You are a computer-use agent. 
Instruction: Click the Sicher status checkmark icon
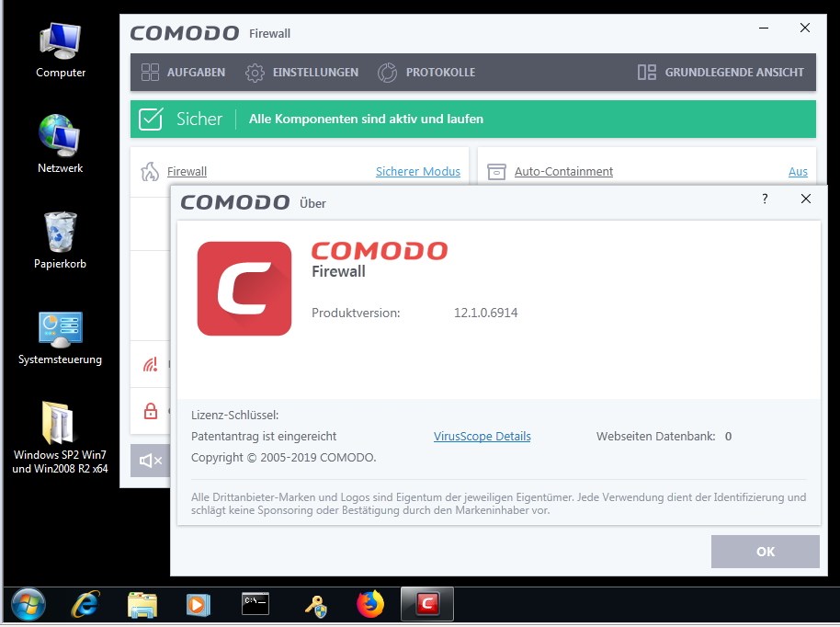pyautogui.click(x=151, y=119)
